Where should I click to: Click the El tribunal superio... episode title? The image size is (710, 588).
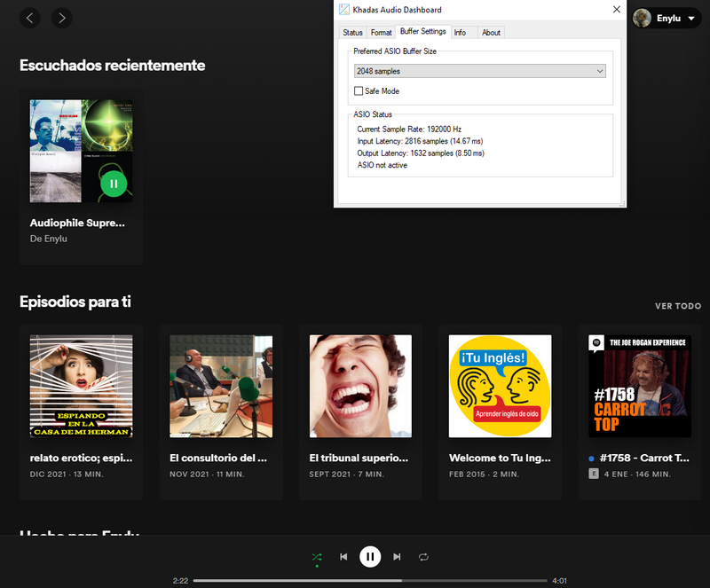point(359,459)
